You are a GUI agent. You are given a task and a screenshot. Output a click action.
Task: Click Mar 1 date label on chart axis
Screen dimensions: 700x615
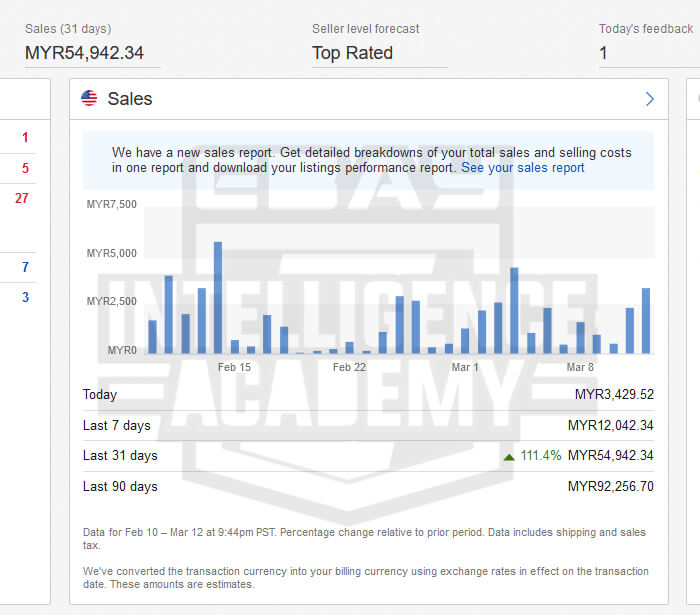pos(465,368)
